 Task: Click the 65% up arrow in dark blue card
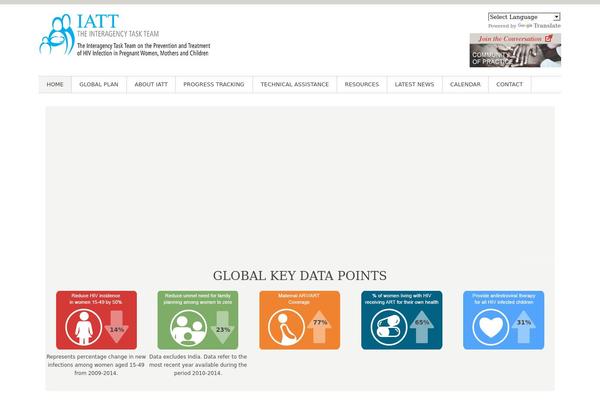(x=422, y=327)
